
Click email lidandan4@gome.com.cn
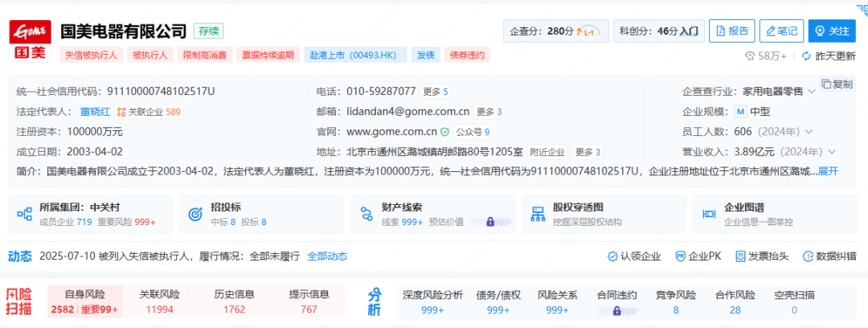coord(408,112)
